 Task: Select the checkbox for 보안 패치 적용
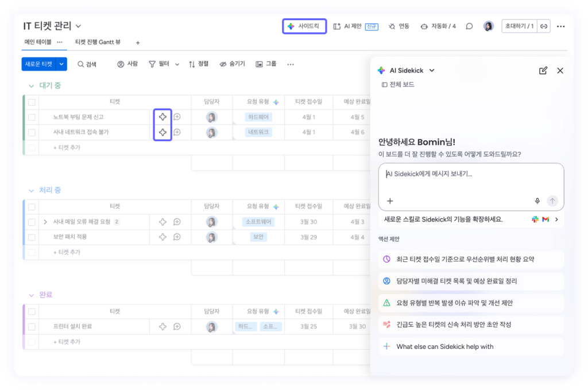32,237
